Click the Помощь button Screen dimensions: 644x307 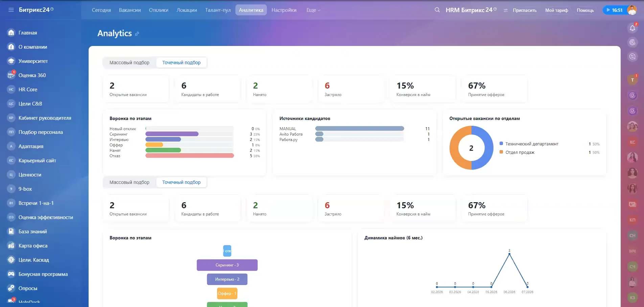(x=585, y=10)
